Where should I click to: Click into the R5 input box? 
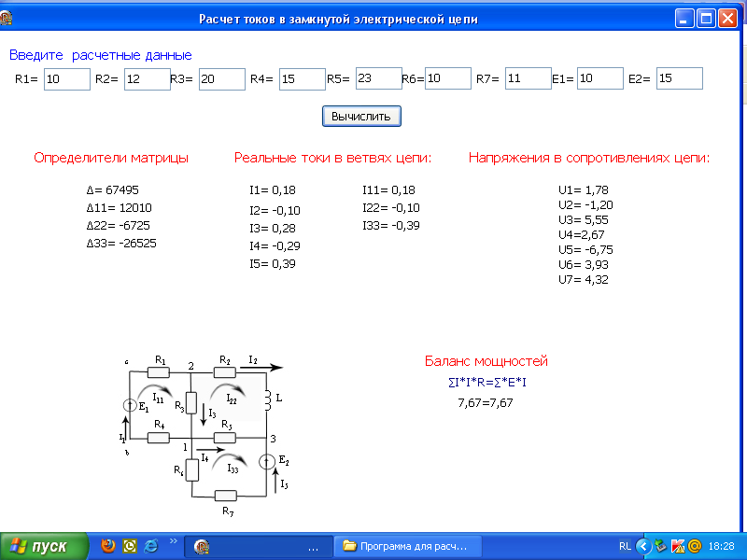tap(379, 78)
